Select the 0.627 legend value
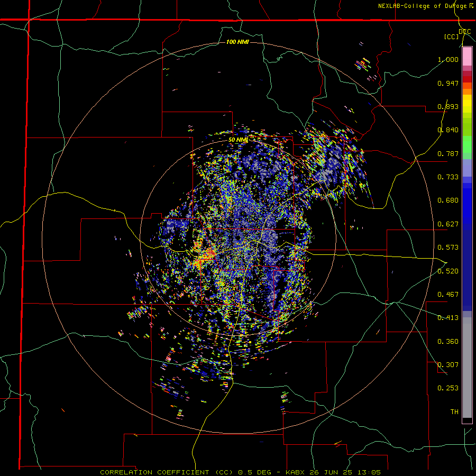The height and width of the screenshot is (476, 476). pyautogui.click(x=448, y=224)
